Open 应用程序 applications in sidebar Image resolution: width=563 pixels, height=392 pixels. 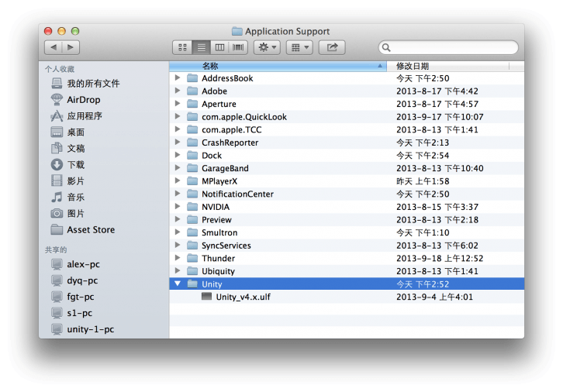click(84, 116)
